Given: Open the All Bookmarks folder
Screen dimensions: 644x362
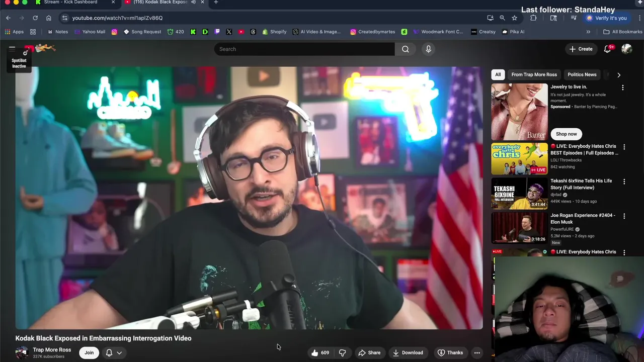Looking at the screenshot, I should coord(623,32).
